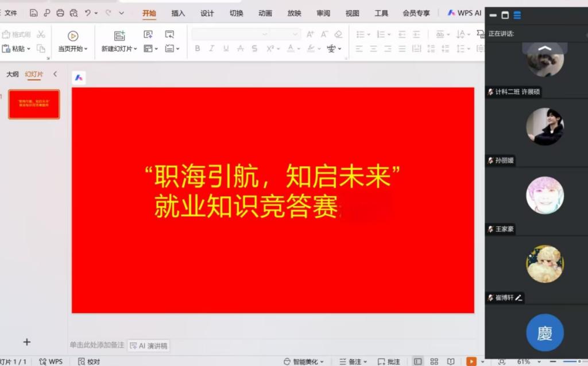Switch to the 大纲 outline tab
This screenshot has width=588, height=366.
(x=12, y=75)
